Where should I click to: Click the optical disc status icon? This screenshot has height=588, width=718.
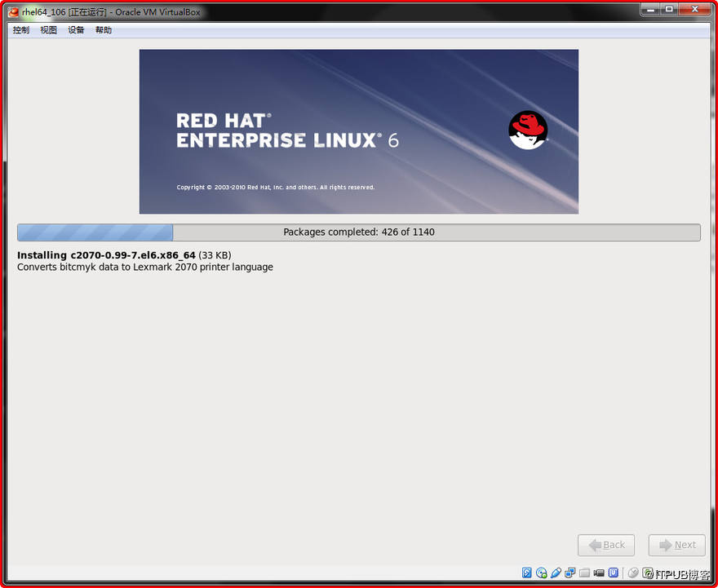coord(541,573)
